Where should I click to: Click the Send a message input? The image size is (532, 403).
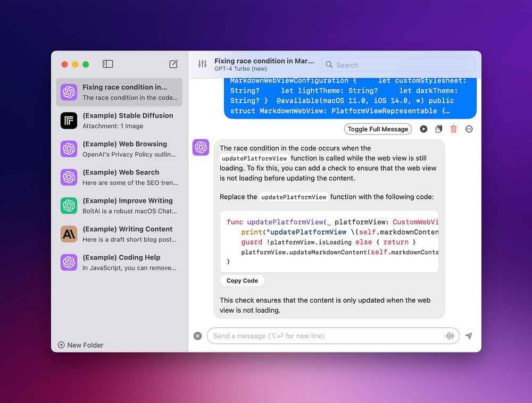point(333,336)
